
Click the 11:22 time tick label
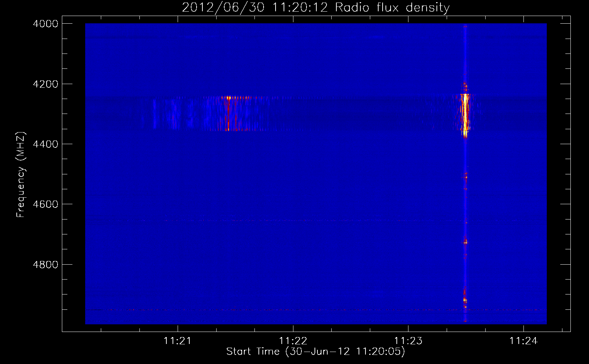[x=293, y=341]
